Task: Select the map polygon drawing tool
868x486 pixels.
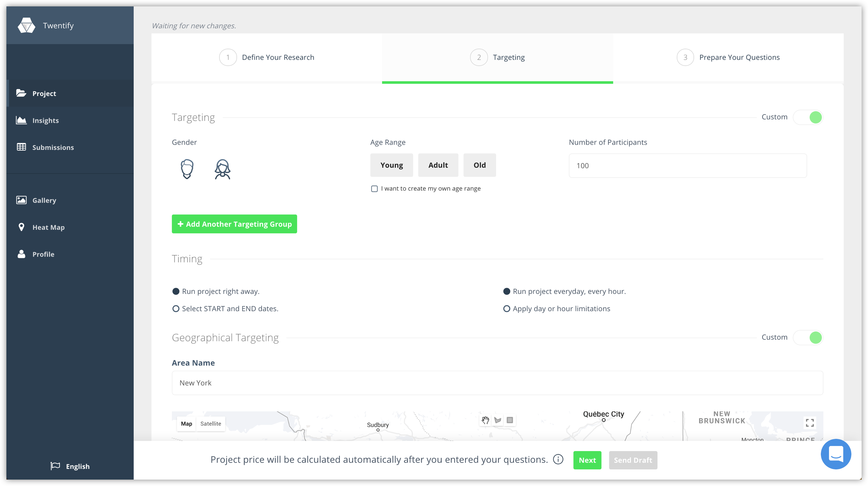Action: pos(498,420)
